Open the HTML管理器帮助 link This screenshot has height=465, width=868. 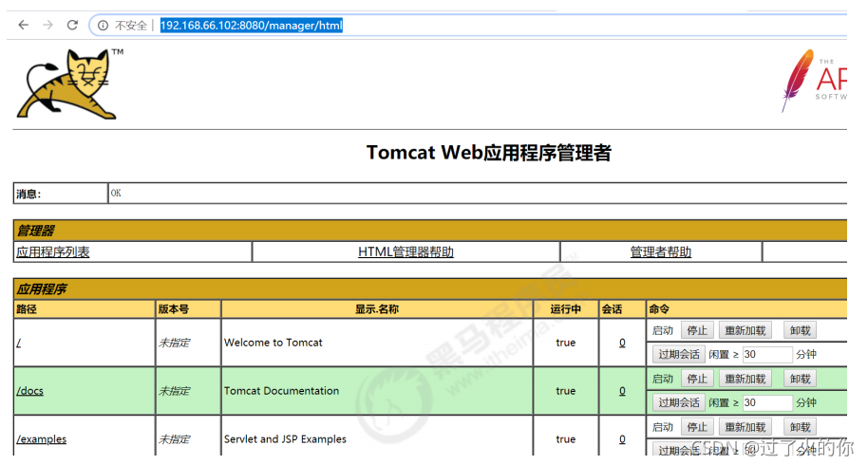(x=406, y=252)
